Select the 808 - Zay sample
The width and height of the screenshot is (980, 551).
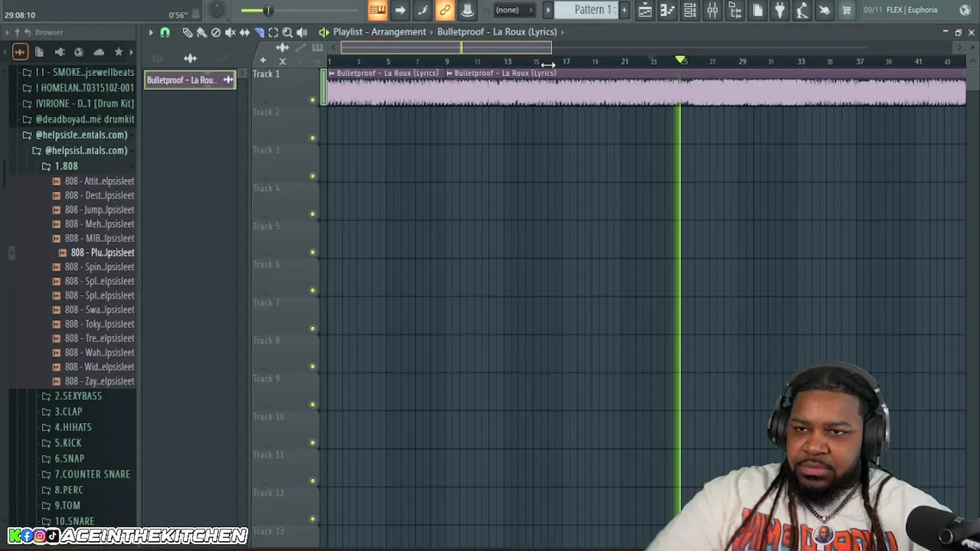(x=93, y=381)
